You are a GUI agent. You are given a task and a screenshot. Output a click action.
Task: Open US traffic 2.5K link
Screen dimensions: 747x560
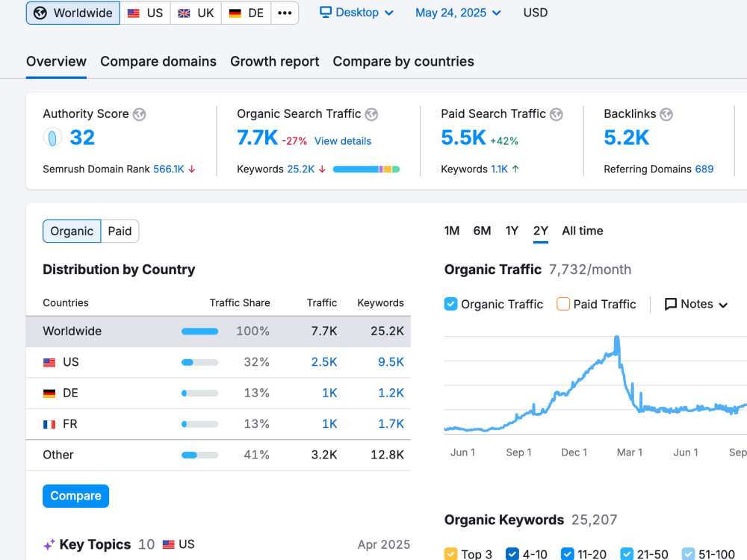(324, 362)
